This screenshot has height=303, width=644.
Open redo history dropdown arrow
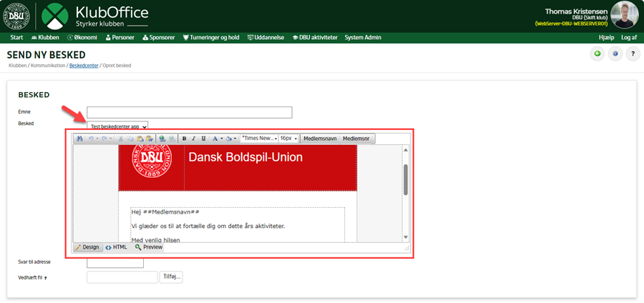pos(110,139)
